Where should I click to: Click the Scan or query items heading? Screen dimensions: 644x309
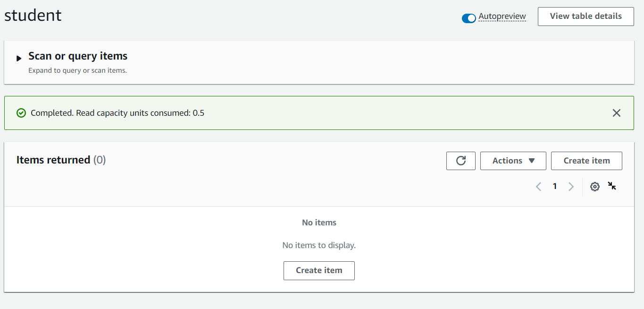tap(78, 56)
